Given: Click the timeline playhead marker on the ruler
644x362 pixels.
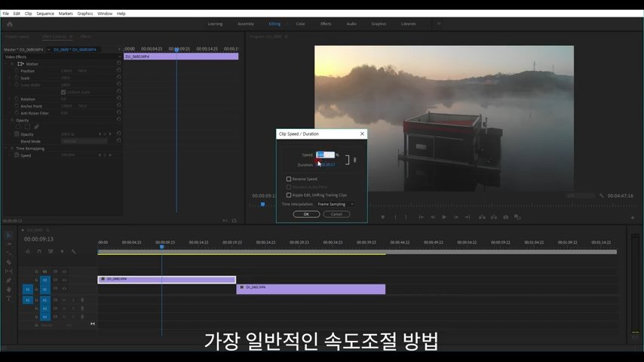Looking at the screenshot, I should 161,246.
